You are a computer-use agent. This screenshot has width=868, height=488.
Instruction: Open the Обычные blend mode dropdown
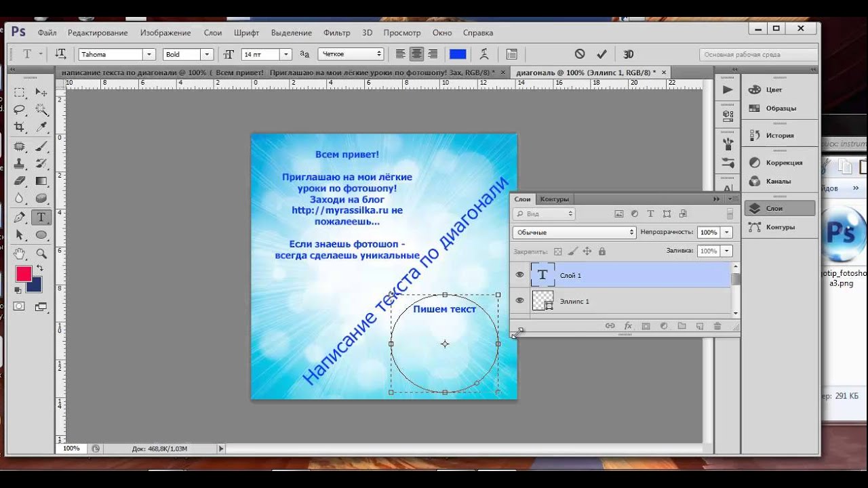574,232
